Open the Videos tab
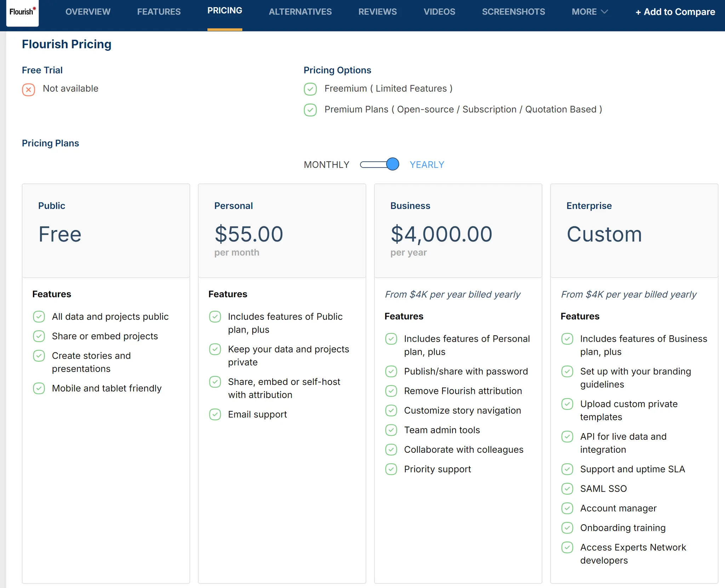Screen dimensions: 725x588 click(x=439, y=12)
